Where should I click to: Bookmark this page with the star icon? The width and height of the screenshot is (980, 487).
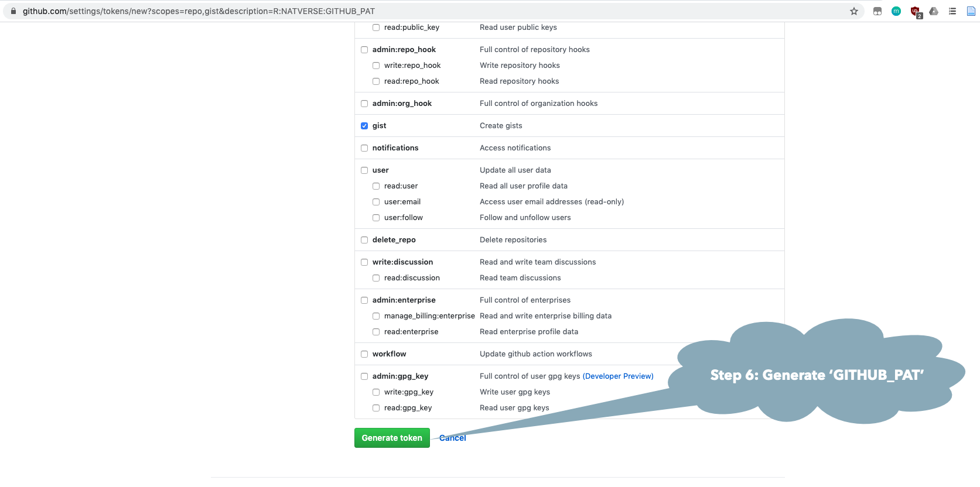pos(854,11)
